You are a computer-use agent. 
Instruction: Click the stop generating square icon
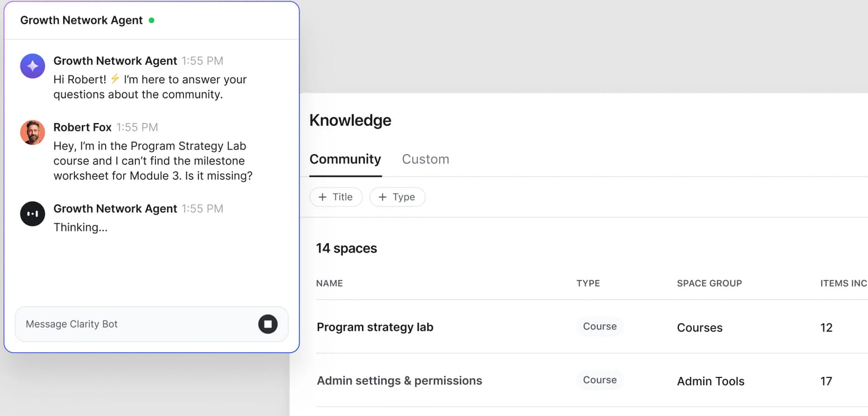pyautogui.click(x=268, y=324)
